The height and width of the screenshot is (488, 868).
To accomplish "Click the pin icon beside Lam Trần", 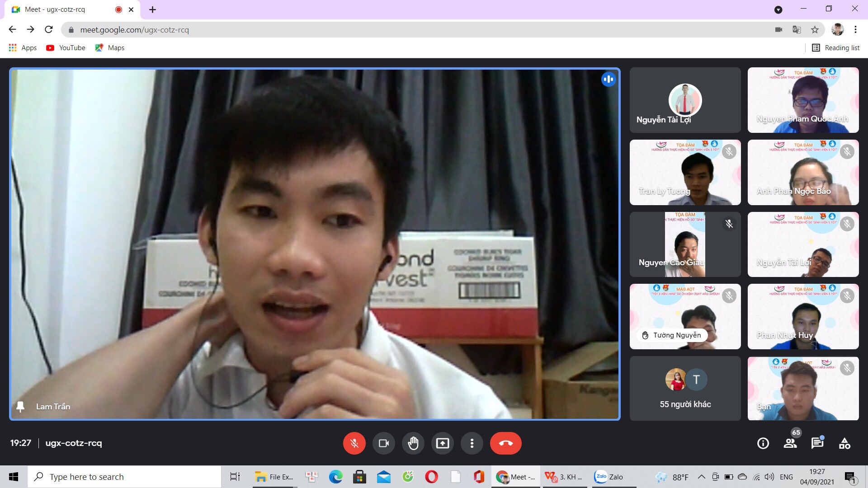I will [20, 407].
